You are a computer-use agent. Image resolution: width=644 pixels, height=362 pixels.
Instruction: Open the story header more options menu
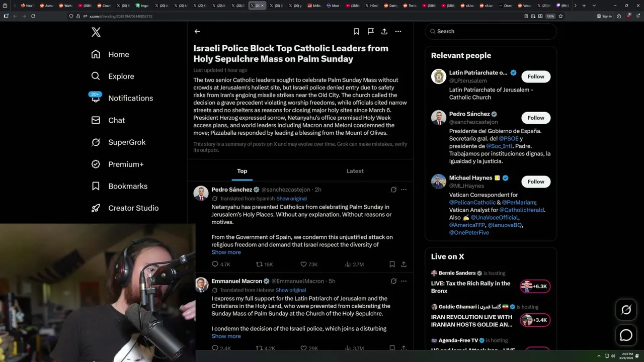click(x=398, y=31)
